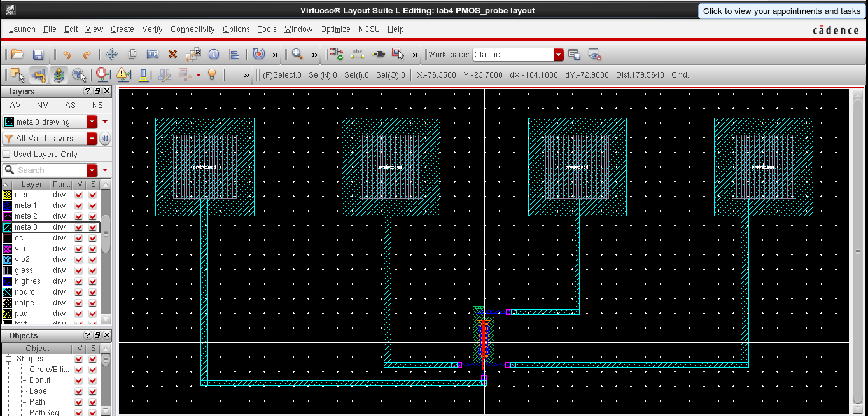The height and width of the screenshot is (416, 868).
Task: Save the layout with the floppy icon
Action: 38,55
